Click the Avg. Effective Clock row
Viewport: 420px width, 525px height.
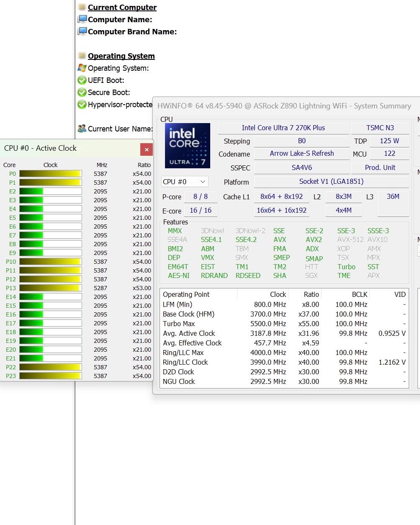[284, 343]
